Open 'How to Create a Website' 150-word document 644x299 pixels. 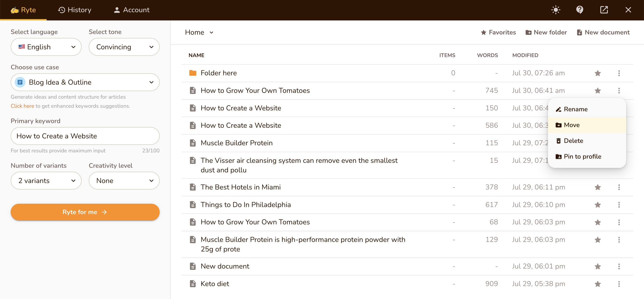tap(241, 108)
